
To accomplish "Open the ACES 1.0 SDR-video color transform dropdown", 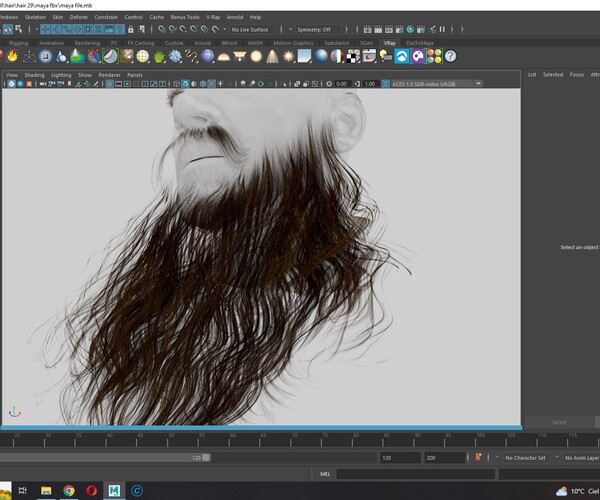I will (436, 84).
